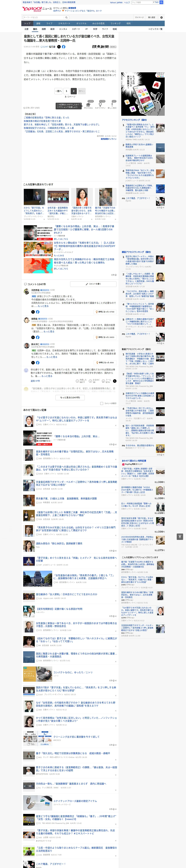The height and width of the screenshot is (868, 186).
Task: Click the 学びがある reaction icon
Action: 89,104
